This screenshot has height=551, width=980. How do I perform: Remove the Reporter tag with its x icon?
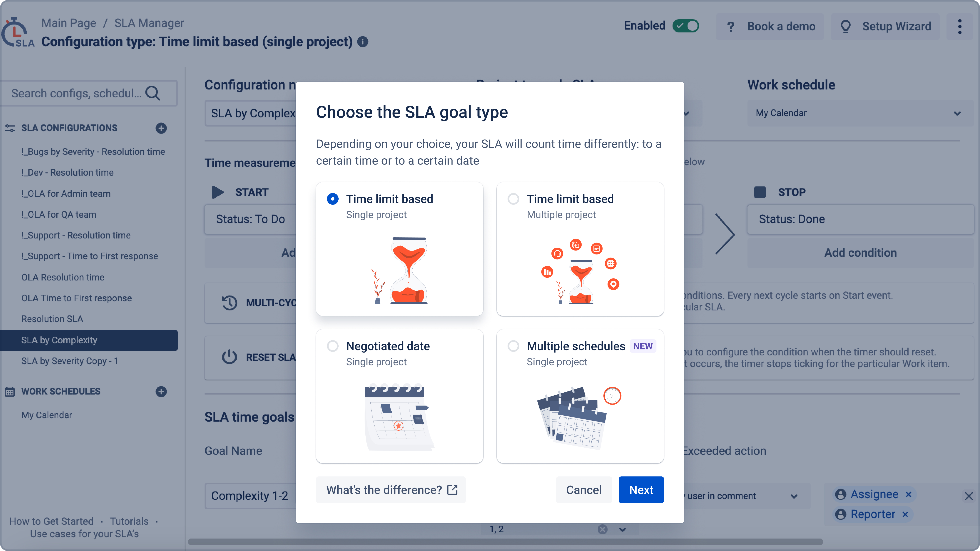point(905,515)
